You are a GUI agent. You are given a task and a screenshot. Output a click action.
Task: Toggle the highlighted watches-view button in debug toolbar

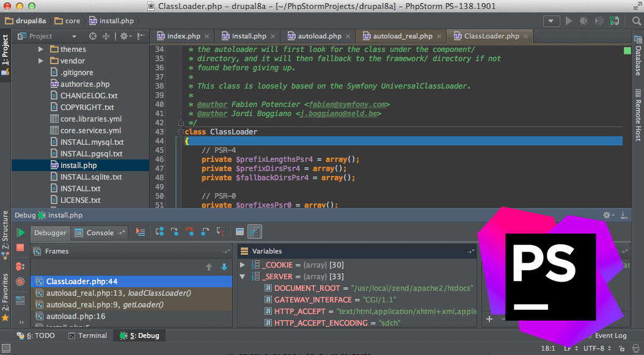coord(255,232)
